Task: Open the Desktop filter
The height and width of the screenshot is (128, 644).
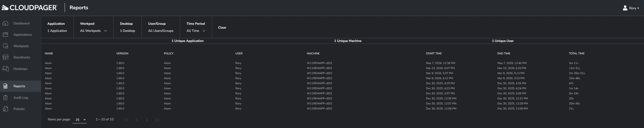Action: pyautogui.click(x=127, y=27)
